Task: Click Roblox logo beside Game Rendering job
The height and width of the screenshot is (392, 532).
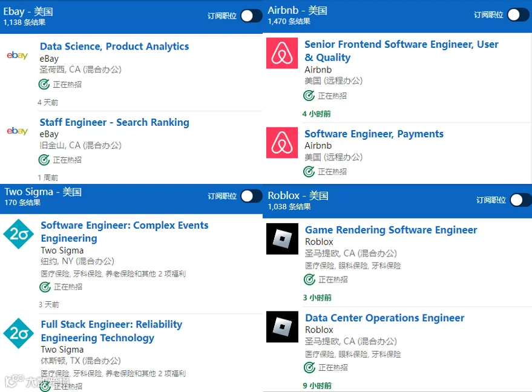Action: (282, 239)
